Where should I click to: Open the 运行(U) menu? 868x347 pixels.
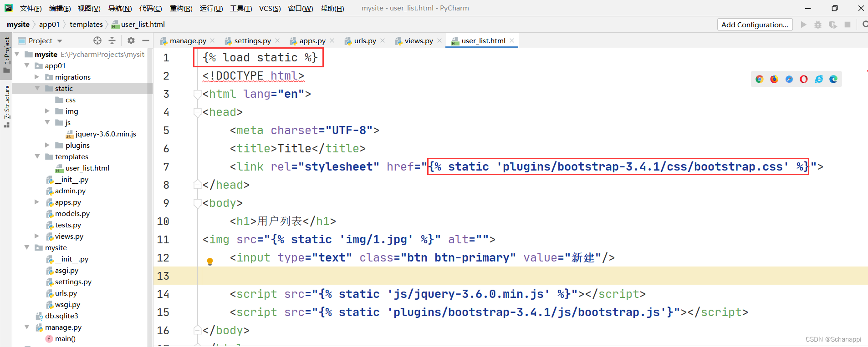tap(211, 8)
